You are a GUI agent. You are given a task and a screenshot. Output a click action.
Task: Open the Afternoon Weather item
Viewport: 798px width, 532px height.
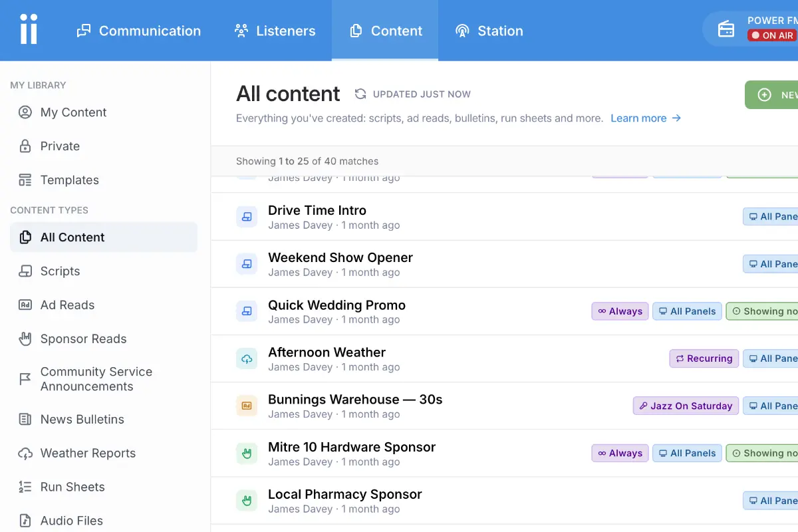click(x=327, y=352)
